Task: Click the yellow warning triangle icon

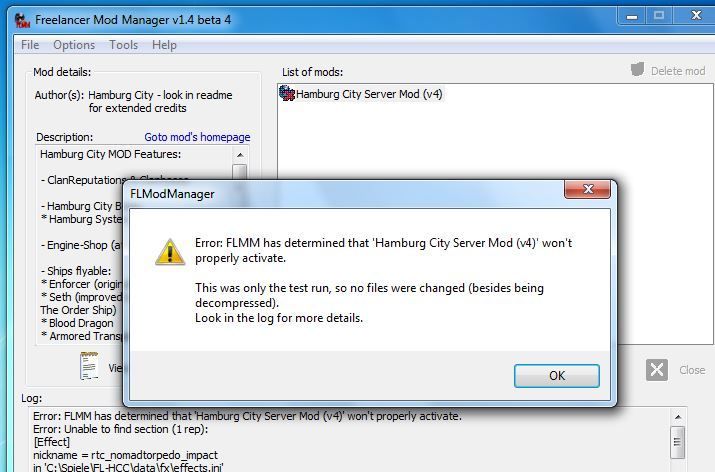Action: [170, 252]
